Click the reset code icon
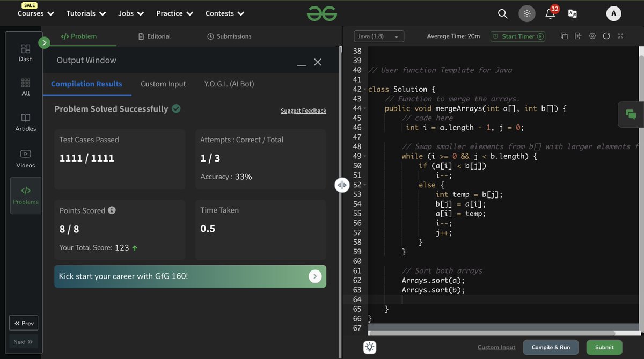Screen dimensions: 644x359 point(606,36)
